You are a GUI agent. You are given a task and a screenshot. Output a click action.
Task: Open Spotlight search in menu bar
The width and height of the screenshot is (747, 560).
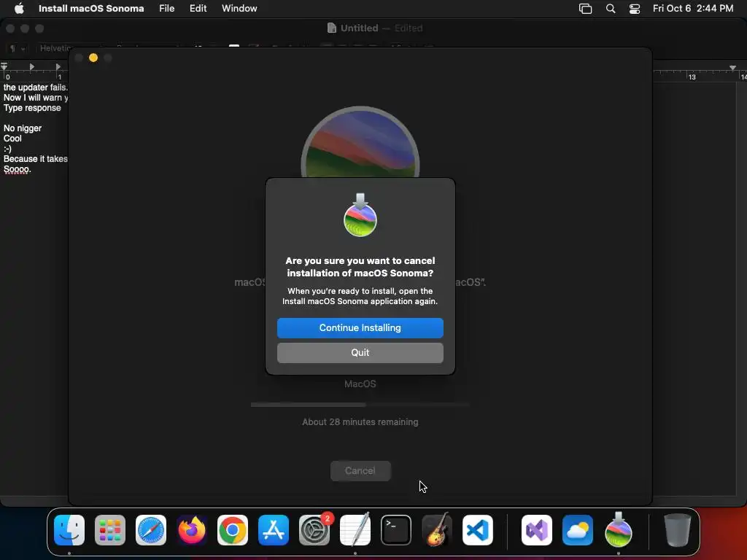(x=611, y=9)
